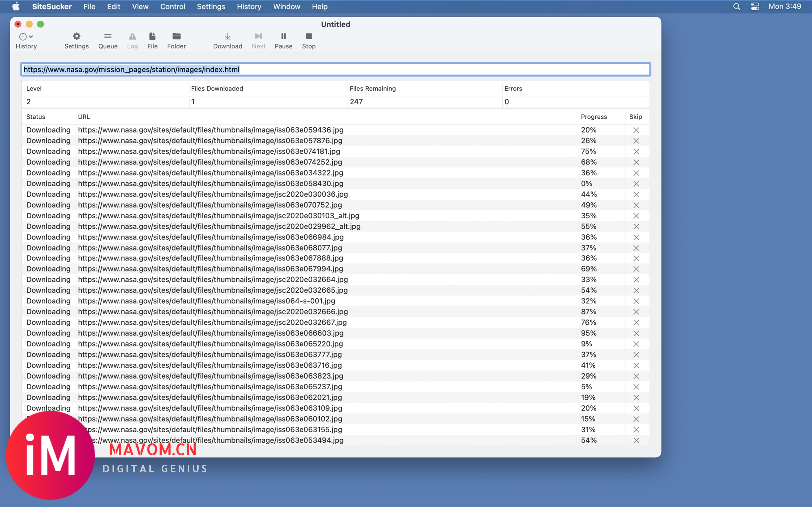The height and width of the screenshot is (507, 812).
Task: Open the History dropdown in toolbar
Action: point(26,40)
